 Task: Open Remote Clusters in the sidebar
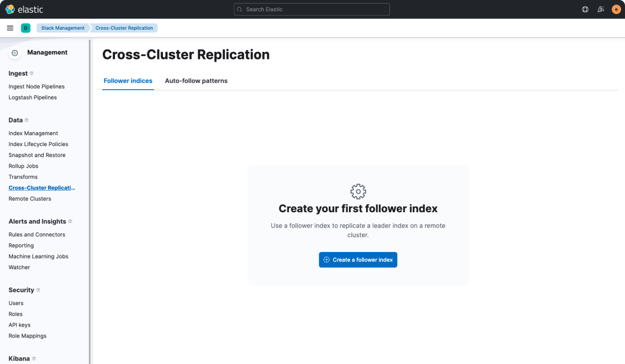[30, 198]
